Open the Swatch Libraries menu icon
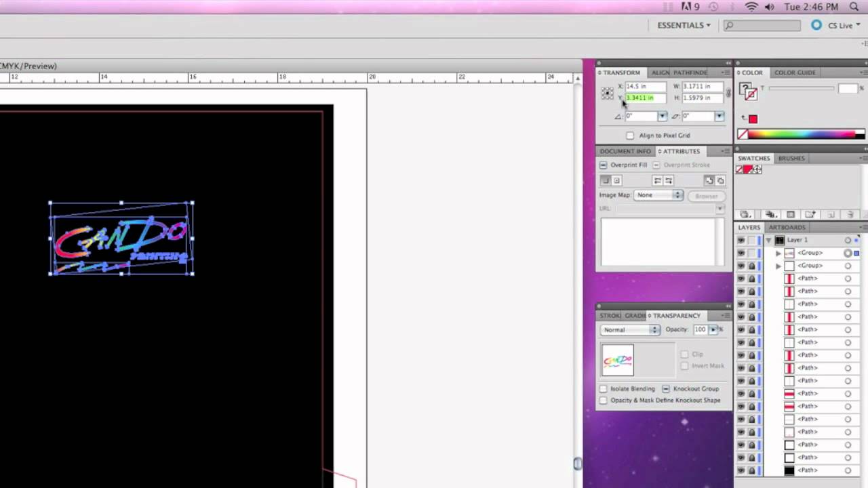This screenshot has height=488, width=868. pos(745,215)
